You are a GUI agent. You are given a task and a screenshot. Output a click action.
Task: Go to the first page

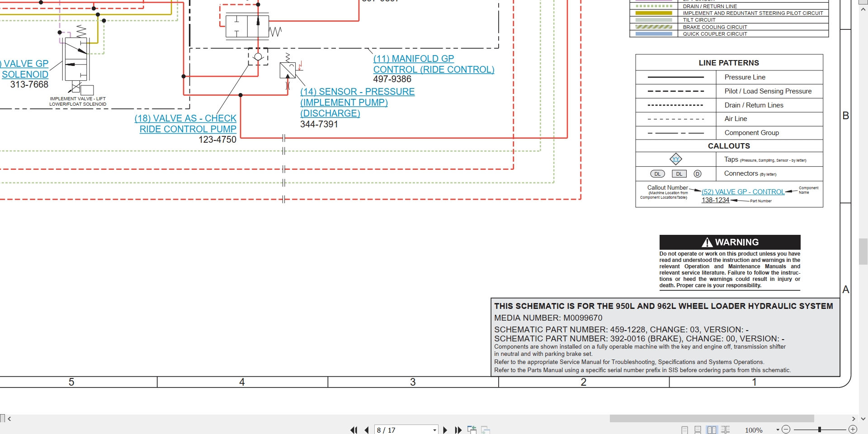click(354, 430)
